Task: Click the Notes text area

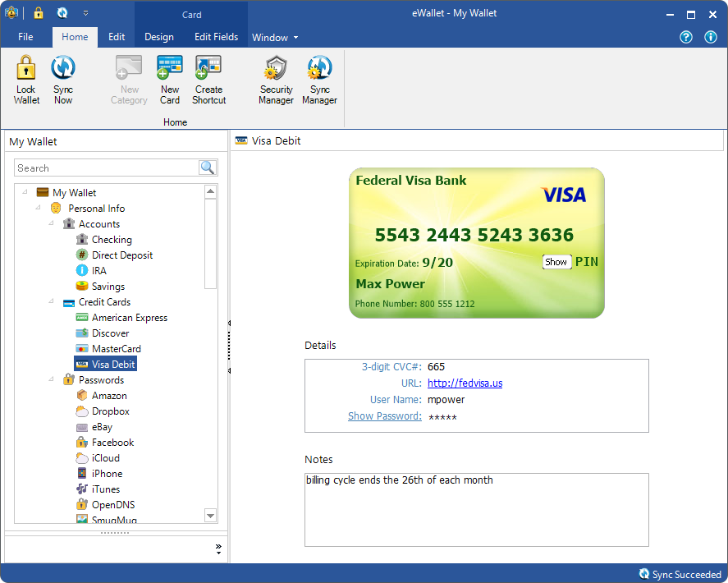Action: click(x=476, y=510)
